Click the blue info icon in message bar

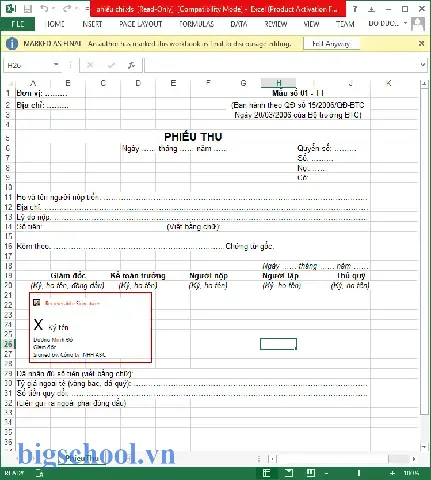click(12, 44)
